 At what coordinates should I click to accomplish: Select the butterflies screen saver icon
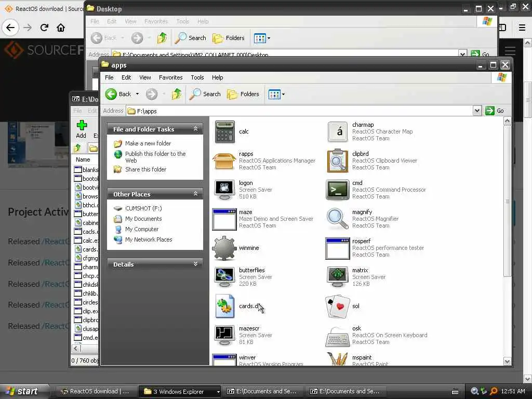coord(224,277)
